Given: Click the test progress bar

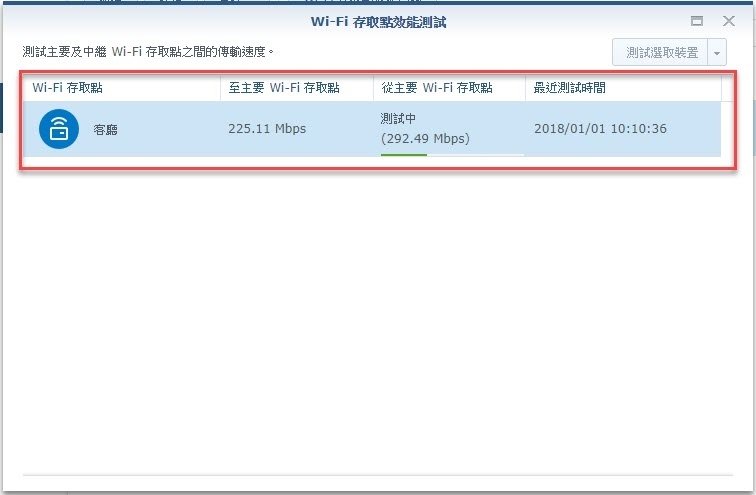Looking at the screenshot, I should tap(452, 155).
